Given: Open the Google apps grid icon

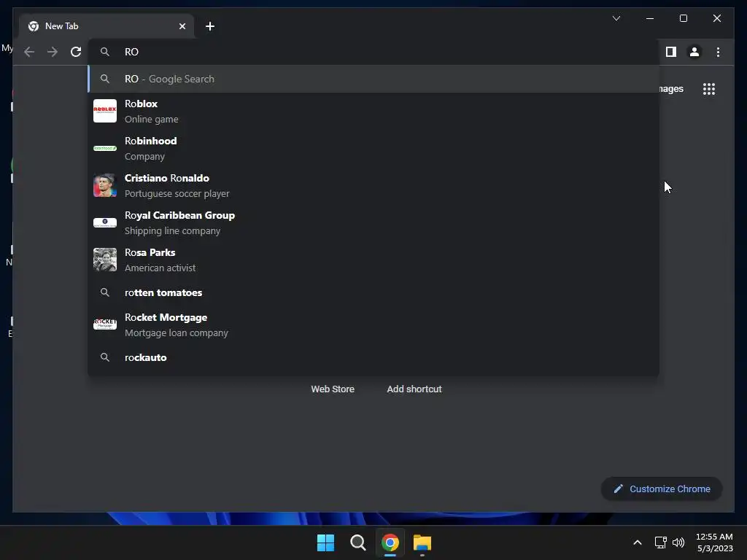Looking at the screenshot, I should (x=709, y=89).
